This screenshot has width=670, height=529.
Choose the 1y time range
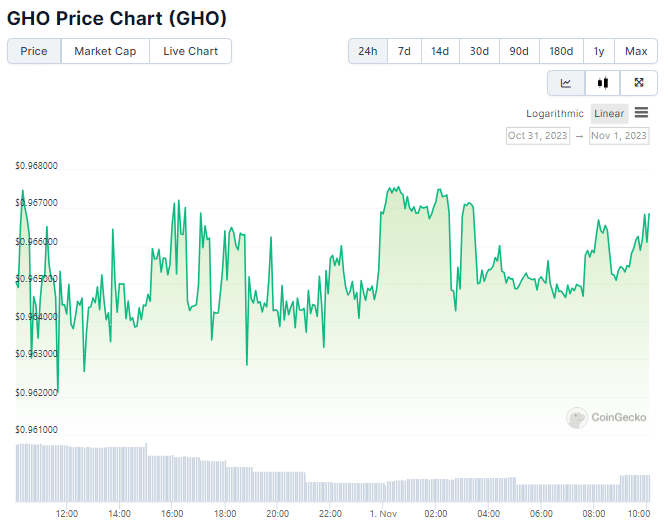pyautogui.click(x=599, y=51)
